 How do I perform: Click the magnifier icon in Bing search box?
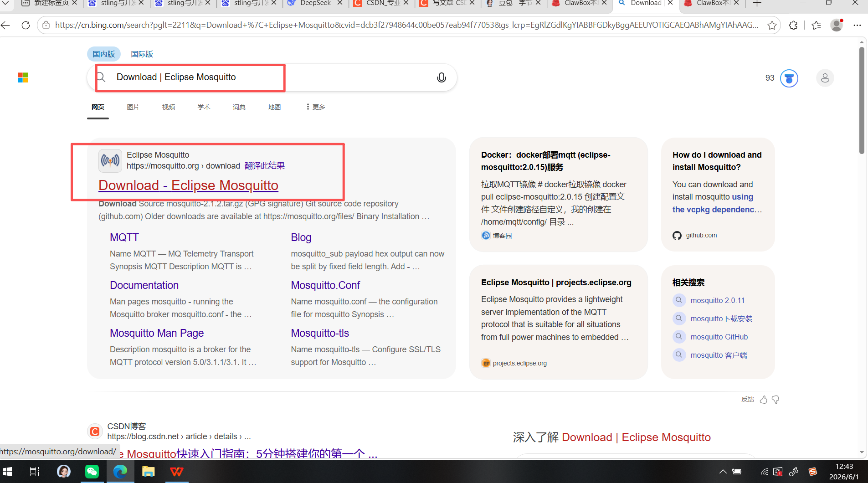click(102, 77)
